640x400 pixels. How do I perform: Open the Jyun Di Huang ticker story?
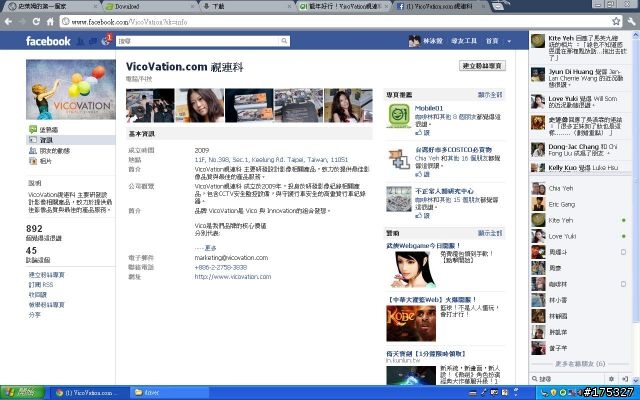click(x=580, y=78)
